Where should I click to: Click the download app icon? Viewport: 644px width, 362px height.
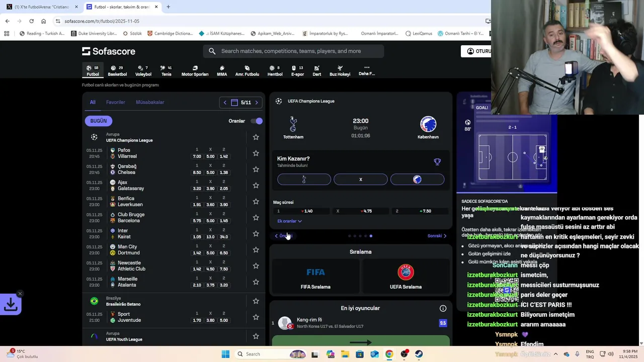tap(11, 304)
